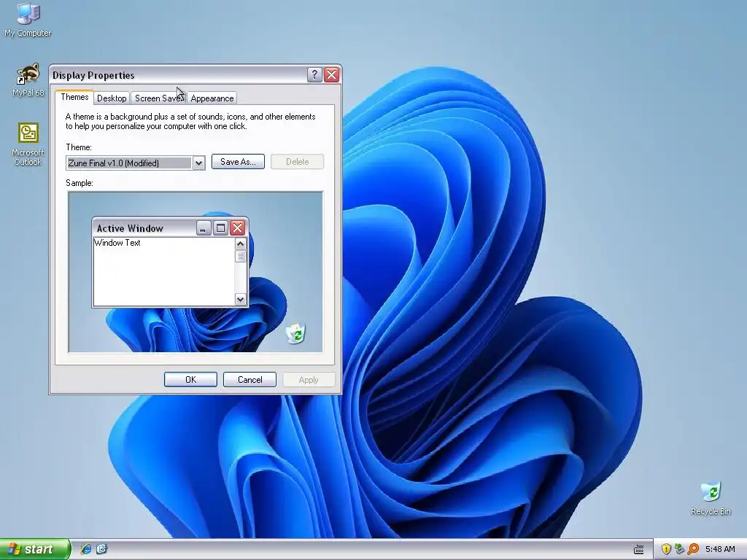Image resolution: width=747 pixels, height=560 pixels.
Task: Click the Sample: label
Action: point(79,183)
